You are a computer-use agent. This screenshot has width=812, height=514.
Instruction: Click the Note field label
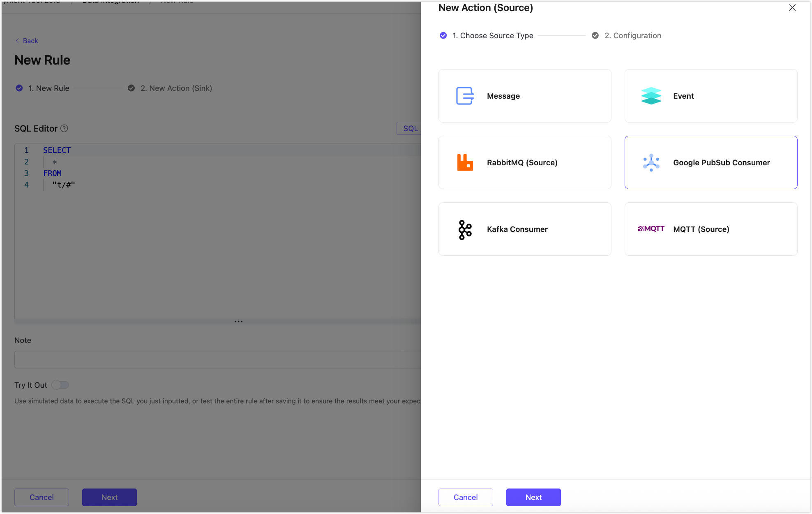coord(23,340)
